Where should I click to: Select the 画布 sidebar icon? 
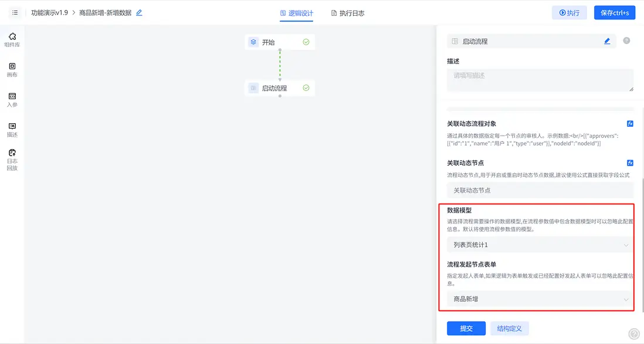pos(12,69)
